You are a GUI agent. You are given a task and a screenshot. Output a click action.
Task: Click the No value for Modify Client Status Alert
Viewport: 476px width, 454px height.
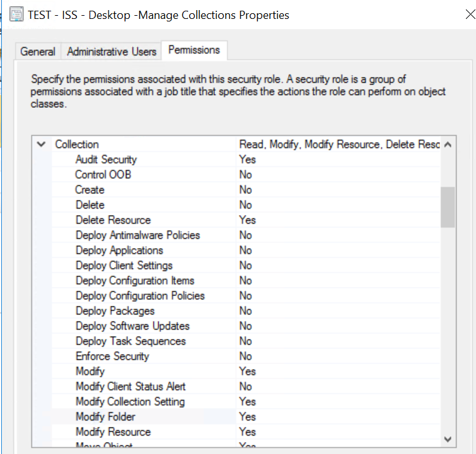tap(246, 387)
